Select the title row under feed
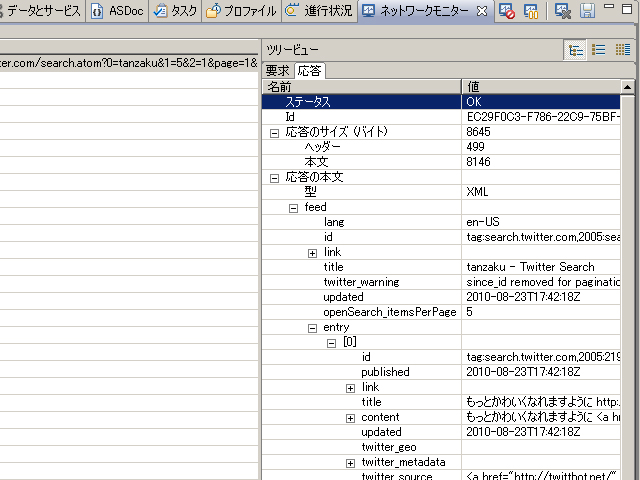Viewport: 640px width, 480px height. (441, 267)
